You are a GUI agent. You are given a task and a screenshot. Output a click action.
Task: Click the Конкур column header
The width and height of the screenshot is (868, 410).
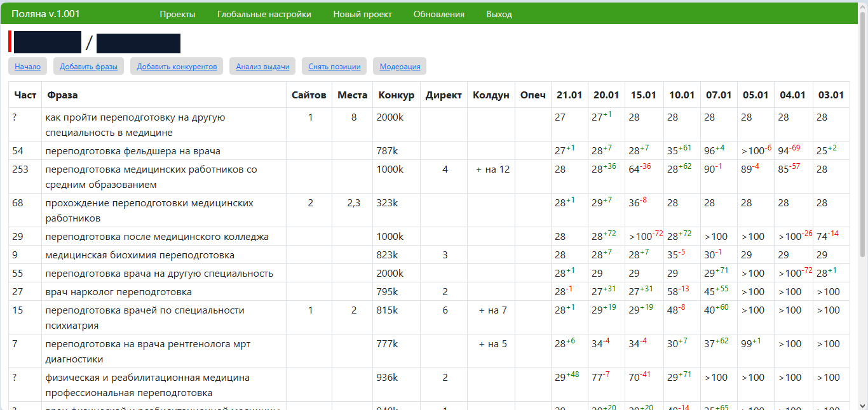tap(396, 95)
